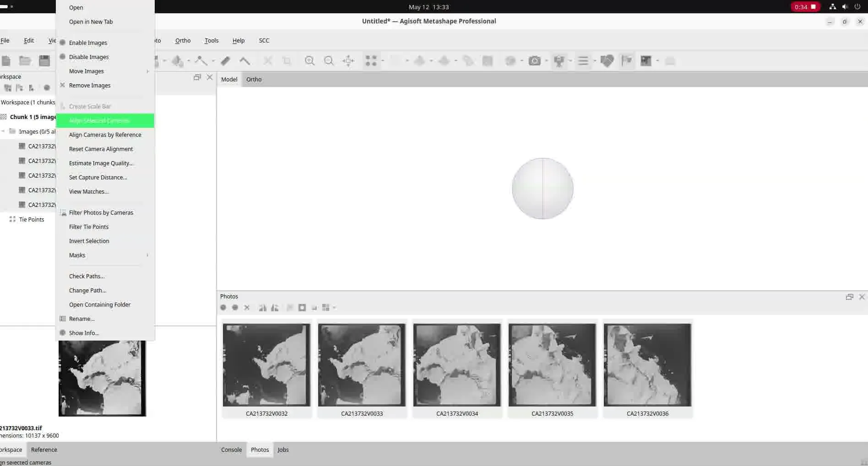
Task: Click the New document toolbar icon
Action: click(6, 61)
